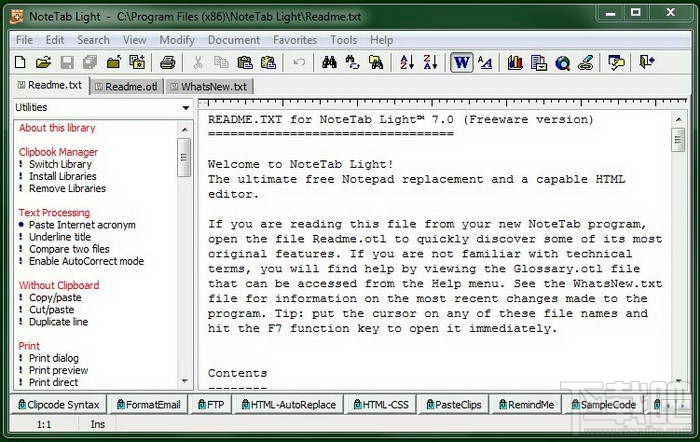Viewport: 700px width, 442px height.
Task: Switch to the WhatsNew.txt tab
Action: [209, 87]
